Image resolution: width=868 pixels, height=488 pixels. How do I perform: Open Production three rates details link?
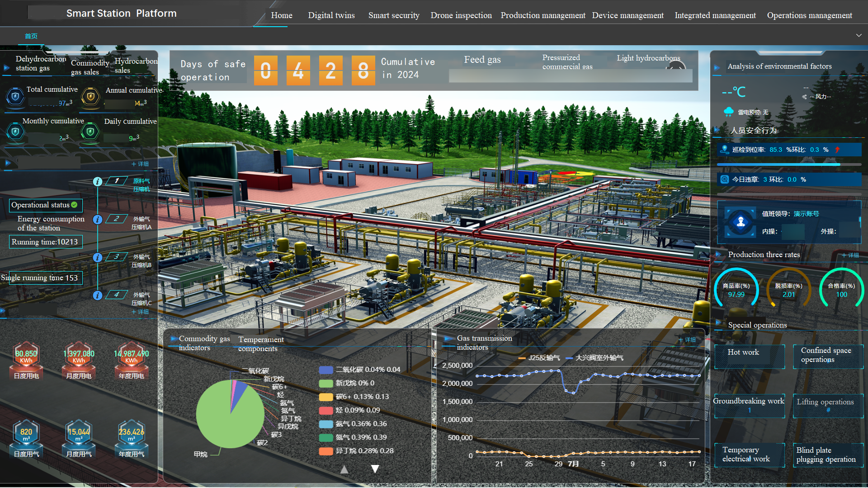point(850,255)
